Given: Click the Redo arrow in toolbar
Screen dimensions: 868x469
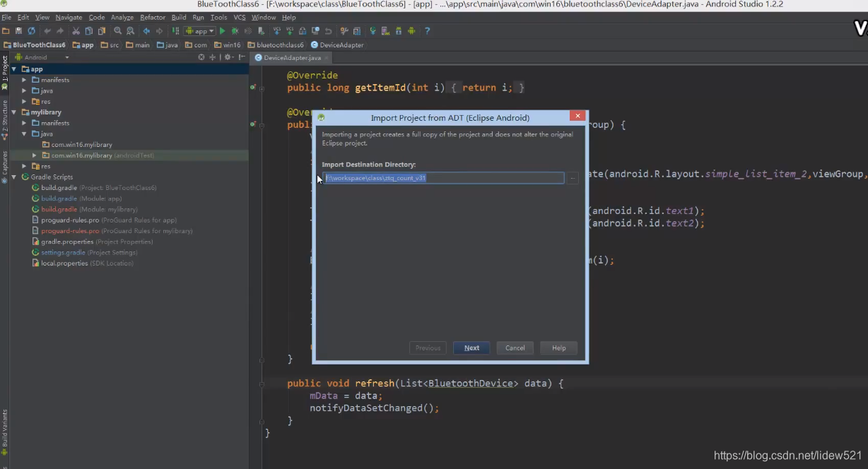Looking at the screenshot, I should (60, 31).
